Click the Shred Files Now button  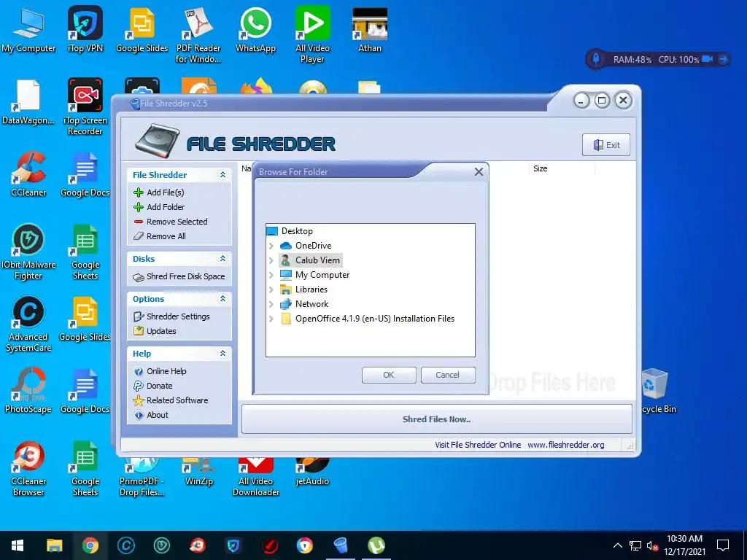pos(436,419)
